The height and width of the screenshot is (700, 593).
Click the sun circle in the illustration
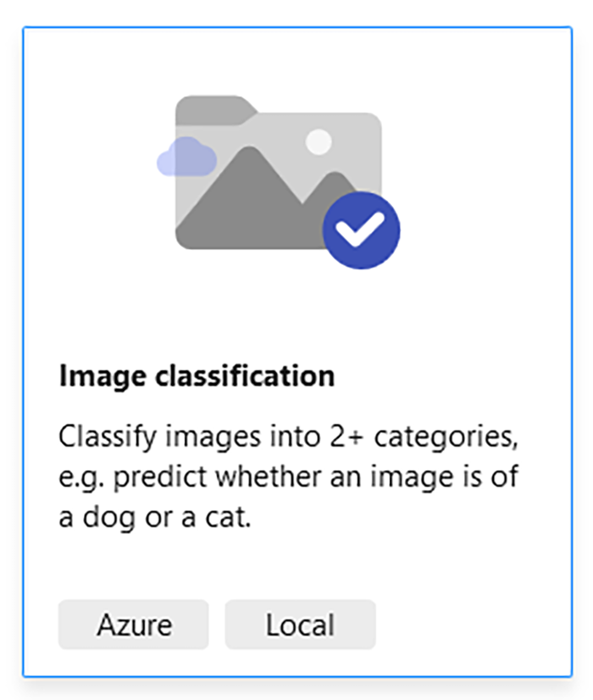tap(319, 142)
